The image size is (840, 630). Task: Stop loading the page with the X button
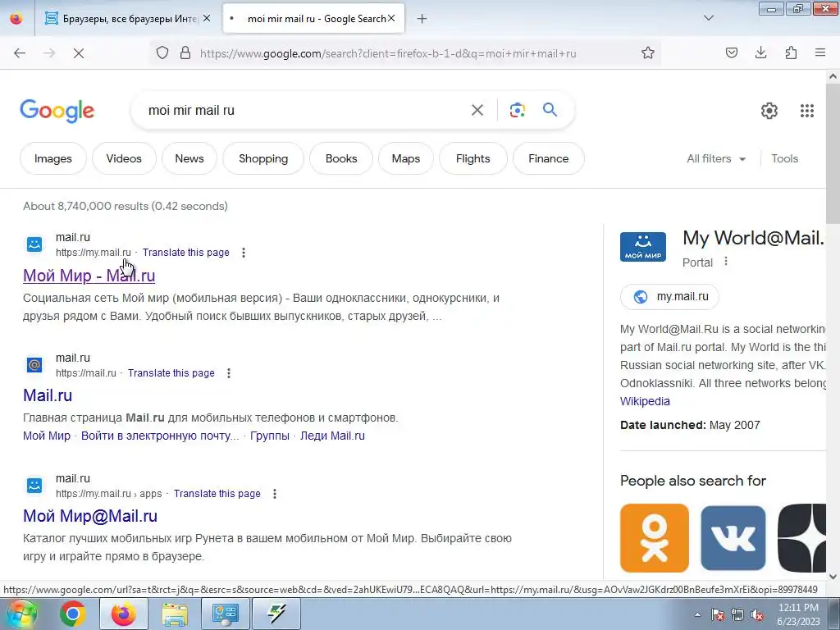pos(78,53)
